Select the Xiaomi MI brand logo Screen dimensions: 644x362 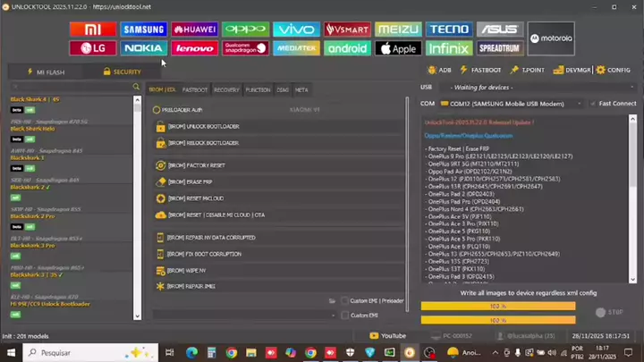click(x=92, y=29)
